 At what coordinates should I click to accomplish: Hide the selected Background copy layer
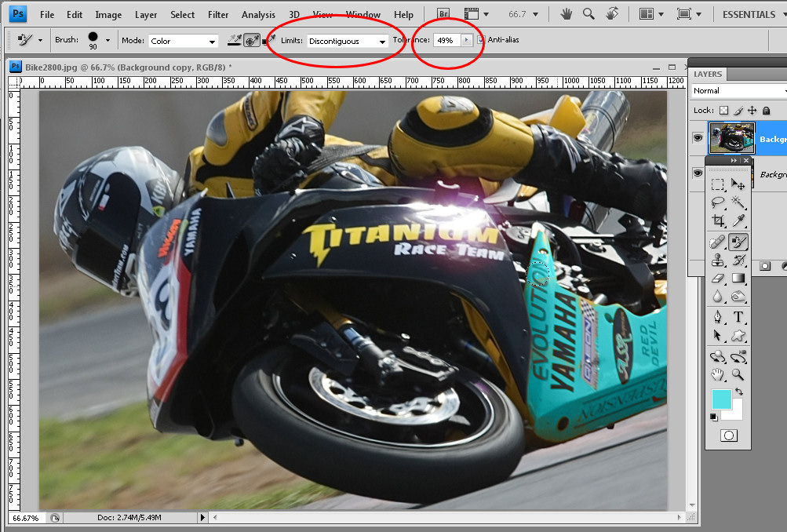[x=698, y=137]
